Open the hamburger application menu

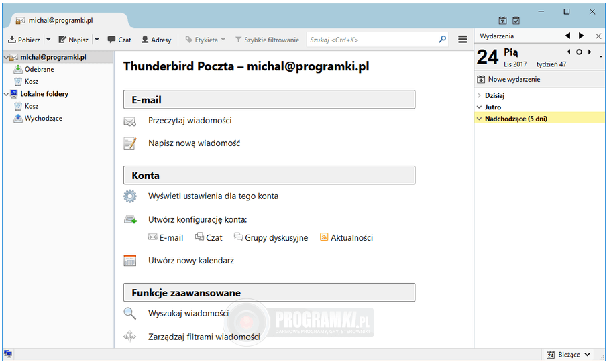[462, 40]
